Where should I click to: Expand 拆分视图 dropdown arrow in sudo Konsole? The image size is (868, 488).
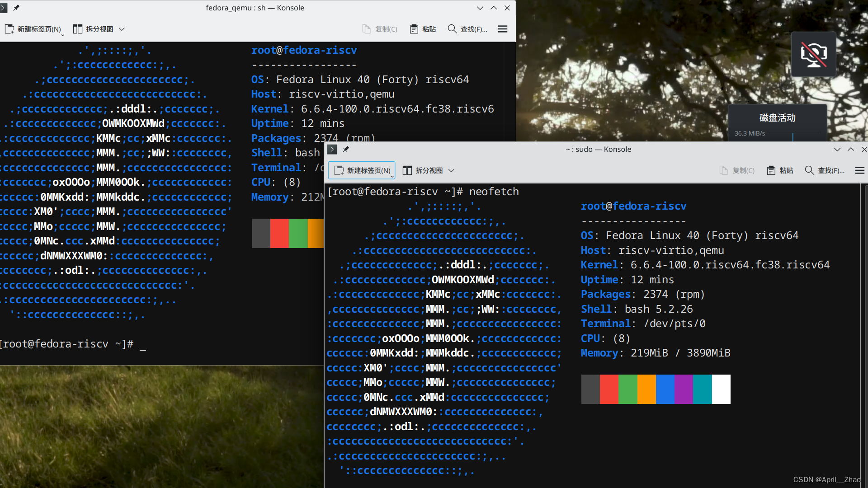[x=451, y=170]
